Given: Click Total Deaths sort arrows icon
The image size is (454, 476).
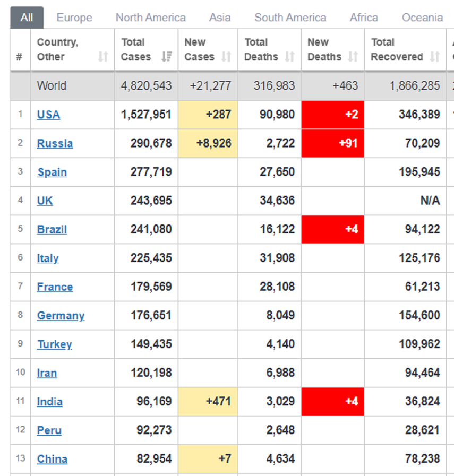Looking at the screenshot, I should (290, 57).
